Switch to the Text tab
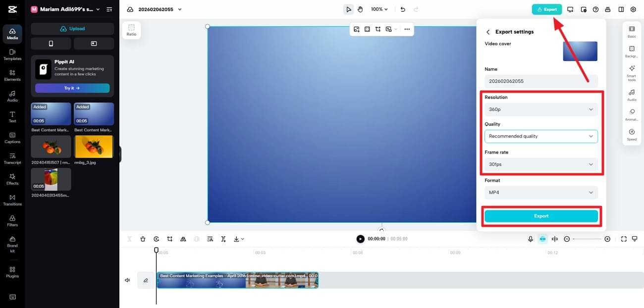 click(x=12, y=117)
